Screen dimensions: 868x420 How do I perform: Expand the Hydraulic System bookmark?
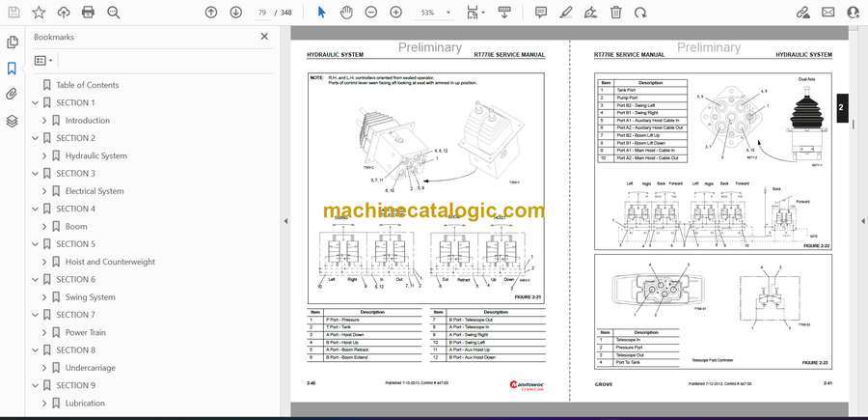click(44, 155)
